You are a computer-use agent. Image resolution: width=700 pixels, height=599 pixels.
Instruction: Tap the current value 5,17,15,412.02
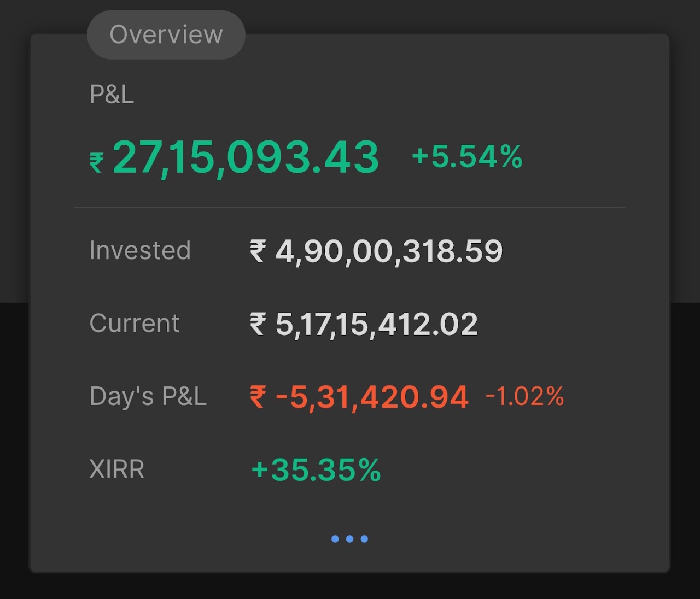coord(376,324)
